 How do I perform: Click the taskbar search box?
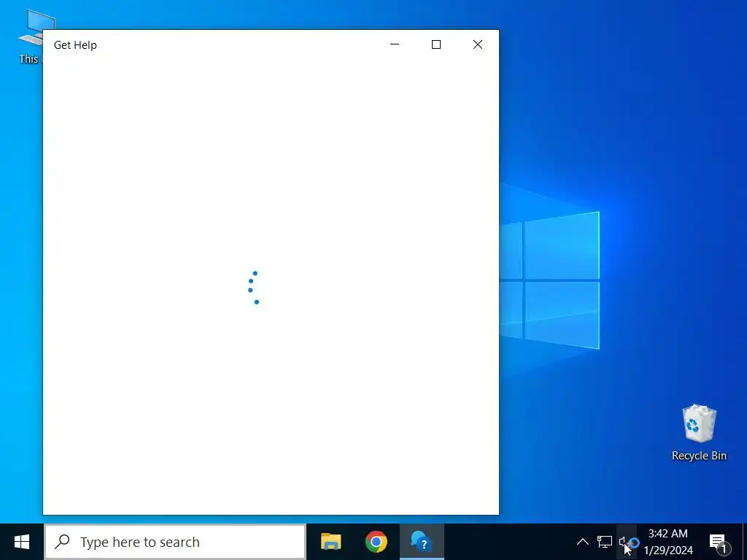pos(175,542)
